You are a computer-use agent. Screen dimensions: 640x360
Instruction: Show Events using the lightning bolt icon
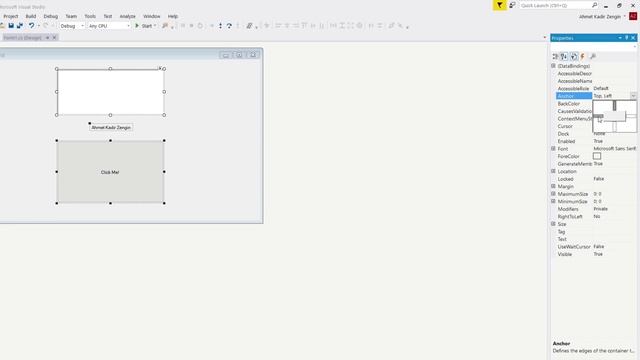pyautogui.click(x=582, y=56)
